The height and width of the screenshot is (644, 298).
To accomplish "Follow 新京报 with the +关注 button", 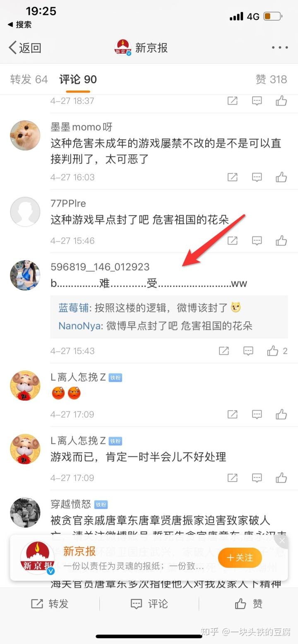I will [240, 558].
